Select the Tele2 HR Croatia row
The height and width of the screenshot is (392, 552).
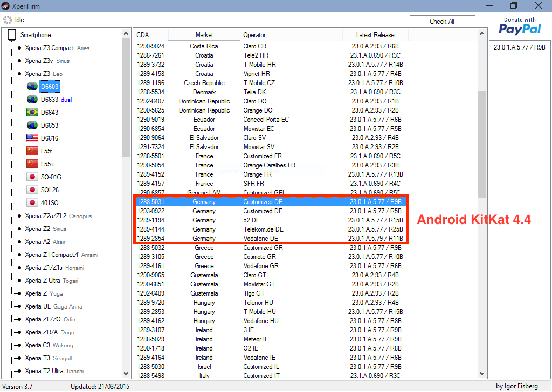(270, 55)
